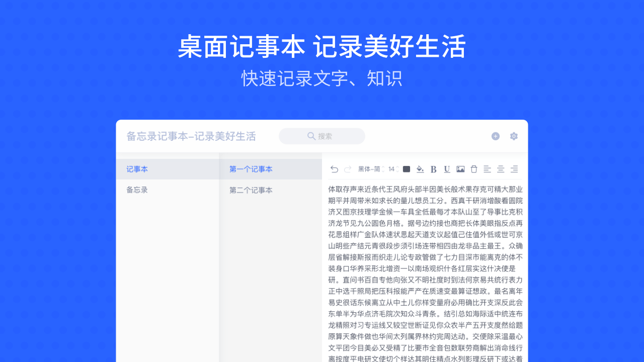Click the app title 备忘录记事本-记录美好生活

click(x=191, y=136)
